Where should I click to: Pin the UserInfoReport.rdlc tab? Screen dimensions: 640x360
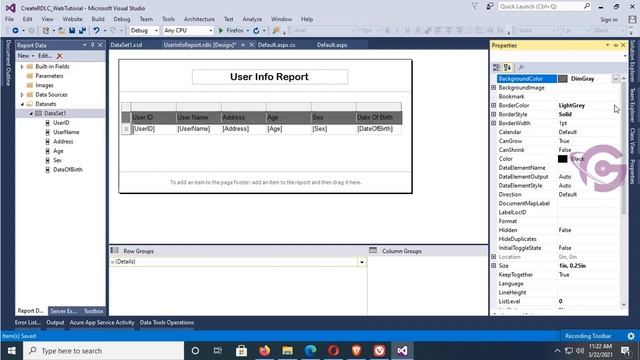pos(243,45)
